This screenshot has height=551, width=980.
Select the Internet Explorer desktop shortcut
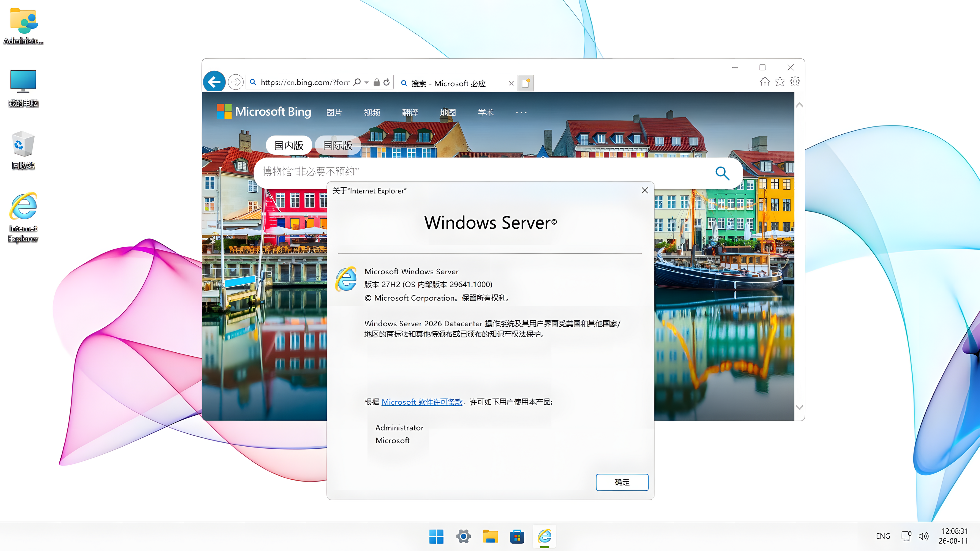pos(23,218)
